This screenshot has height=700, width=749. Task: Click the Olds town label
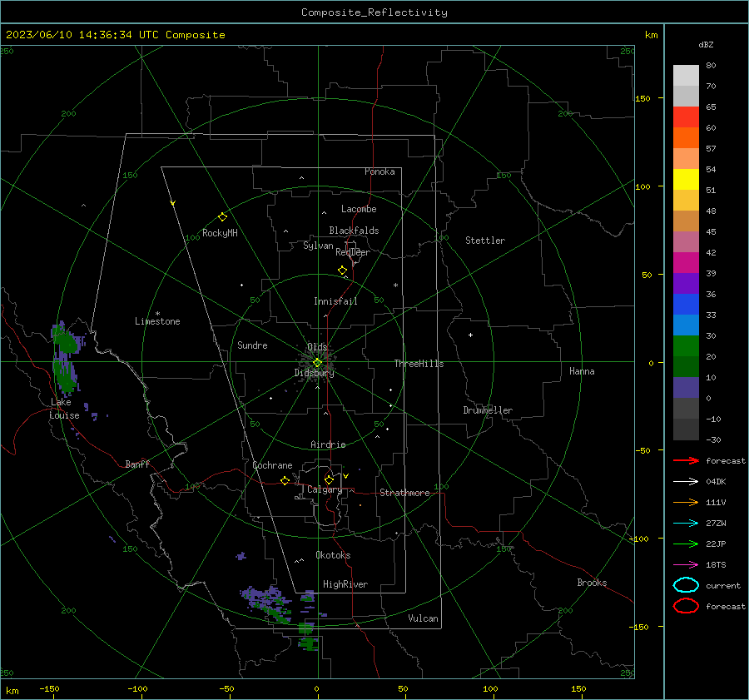tap(317, 347)
